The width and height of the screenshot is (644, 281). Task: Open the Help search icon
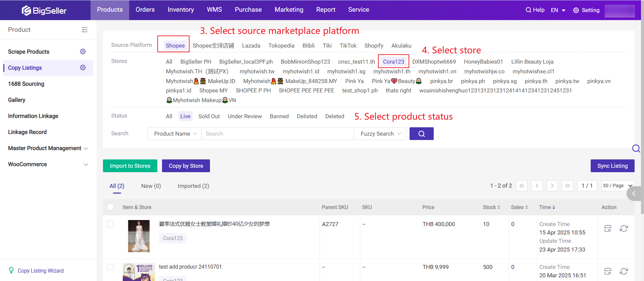point(528,10)
